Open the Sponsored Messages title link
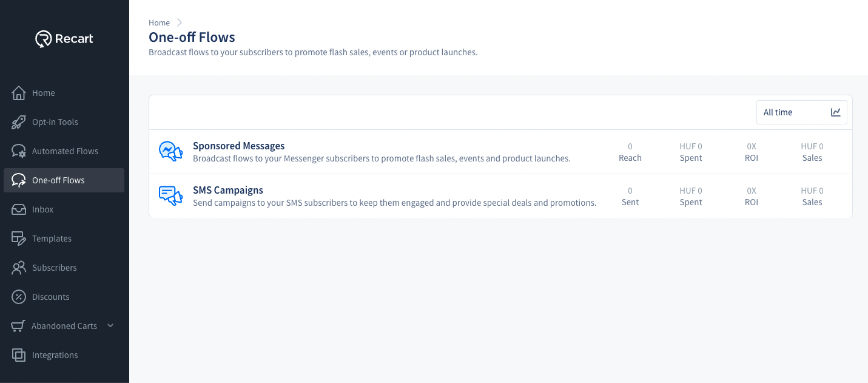 click(238, 146)
